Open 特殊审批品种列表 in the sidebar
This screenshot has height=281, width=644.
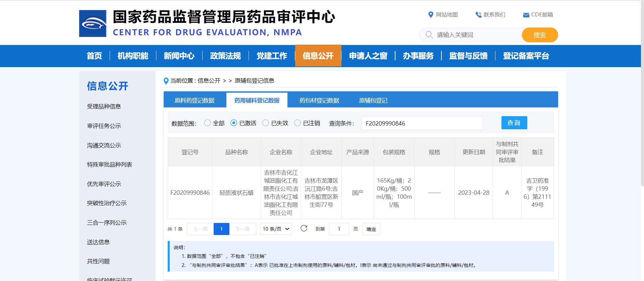click(x=110, y=165)
